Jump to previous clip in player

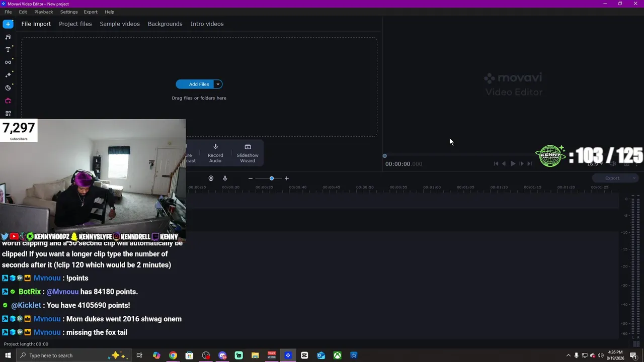click(496, 163)
